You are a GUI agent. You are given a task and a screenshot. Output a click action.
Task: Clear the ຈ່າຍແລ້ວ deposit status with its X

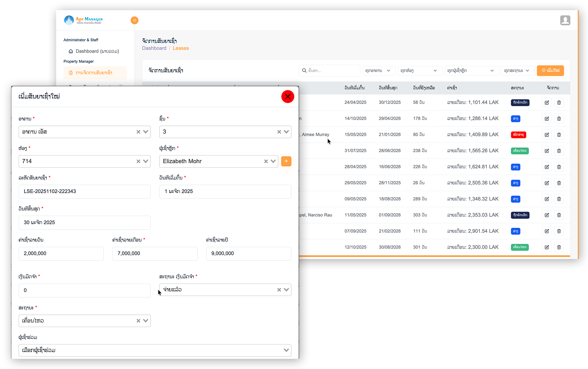coord(279,290)
